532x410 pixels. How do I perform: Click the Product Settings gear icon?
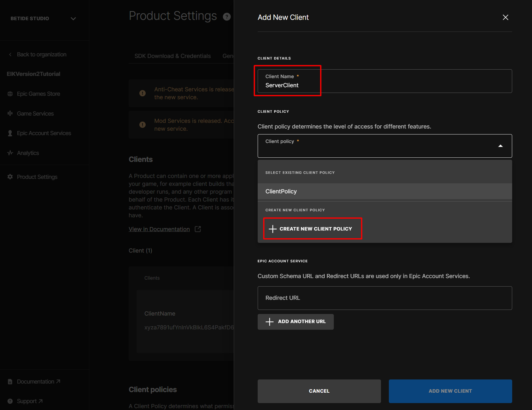pyautogui.click(x=10, y=177)
